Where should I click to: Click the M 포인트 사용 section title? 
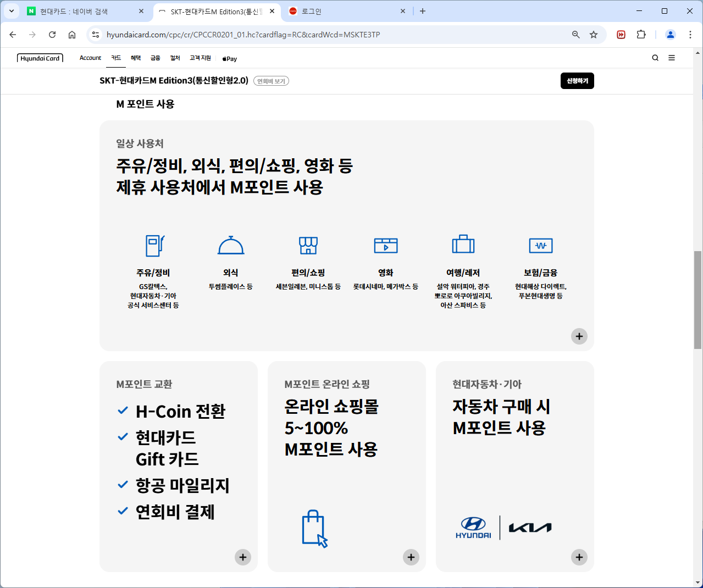(x=145, y=104)
